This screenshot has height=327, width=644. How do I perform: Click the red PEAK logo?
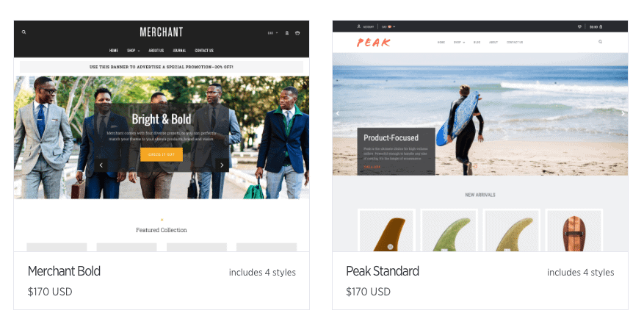click(373, 43)
